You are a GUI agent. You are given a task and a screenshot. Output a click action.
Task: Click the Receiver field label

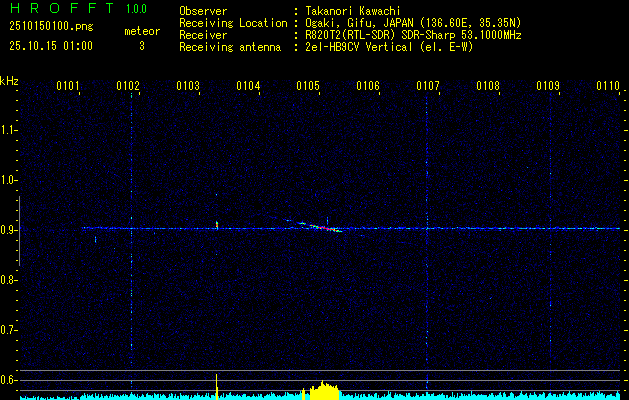tap(203, 35)
